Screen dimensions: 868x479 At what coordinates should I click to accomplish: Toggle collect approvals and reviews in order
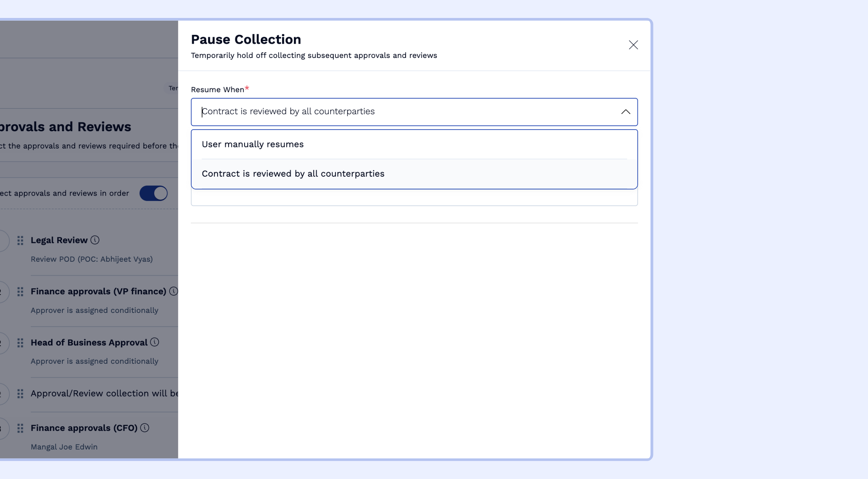coord(154,193)
